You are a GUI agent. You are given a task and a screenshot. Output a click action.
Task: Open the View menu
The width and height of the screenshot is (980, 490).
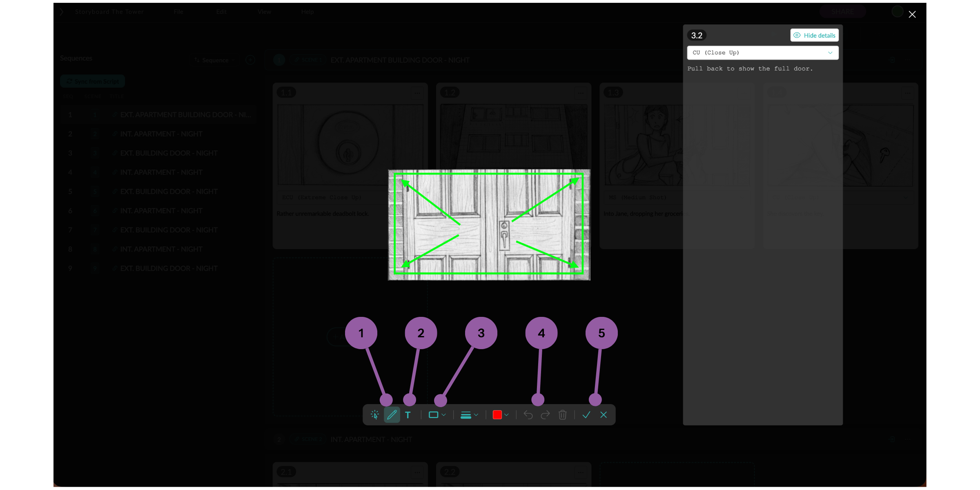[264, 12]
